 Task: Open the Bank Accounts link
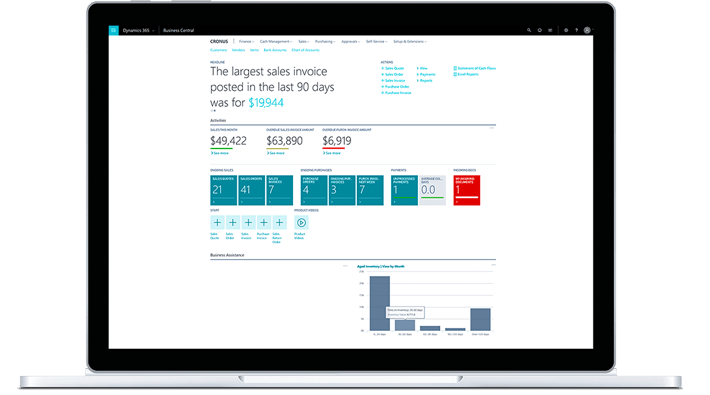point(275,50)
